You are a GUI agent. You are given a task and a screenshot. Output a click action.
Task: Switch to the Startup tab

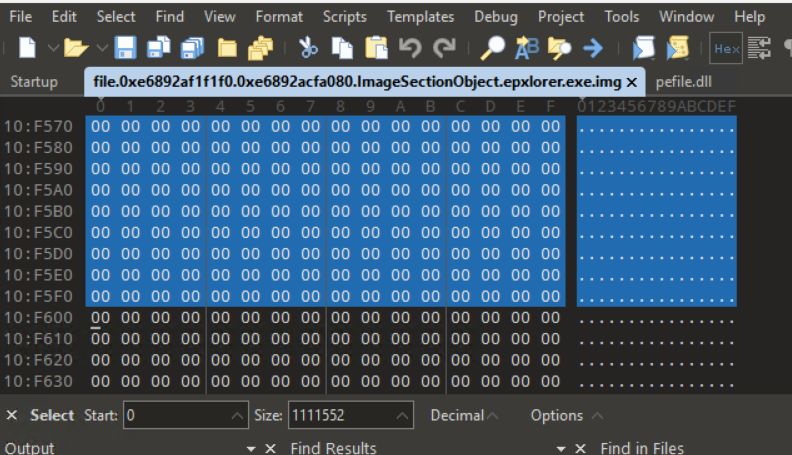(x=34, y=82)
